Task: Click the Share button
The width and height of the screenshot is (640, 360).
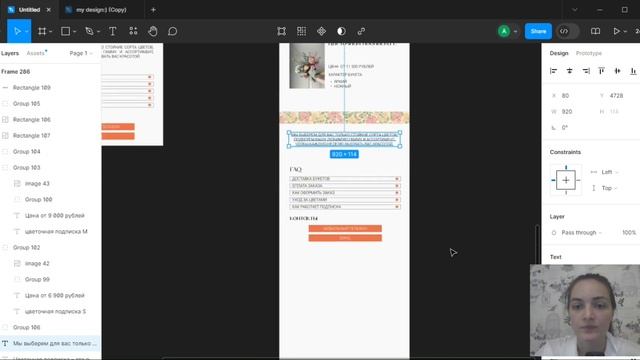Action: click(x=538, y=31)
